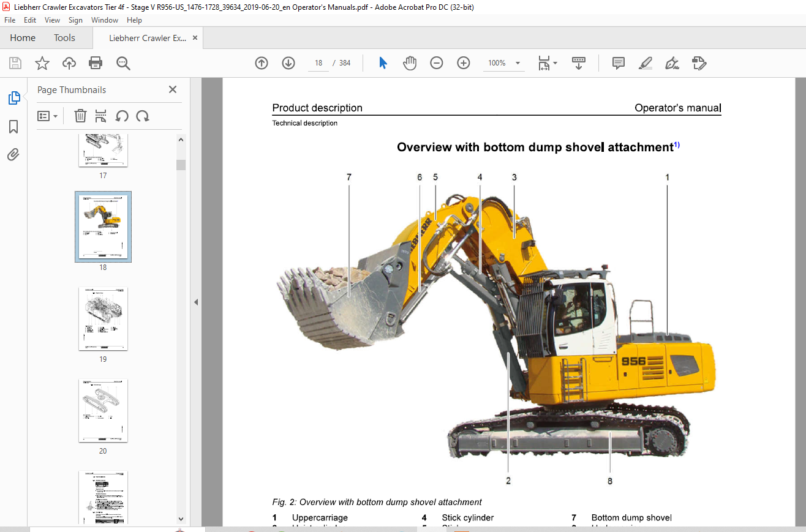Click thumbnails scrollbar up arrow
806x532 pixels.
(x=181, y=140)
